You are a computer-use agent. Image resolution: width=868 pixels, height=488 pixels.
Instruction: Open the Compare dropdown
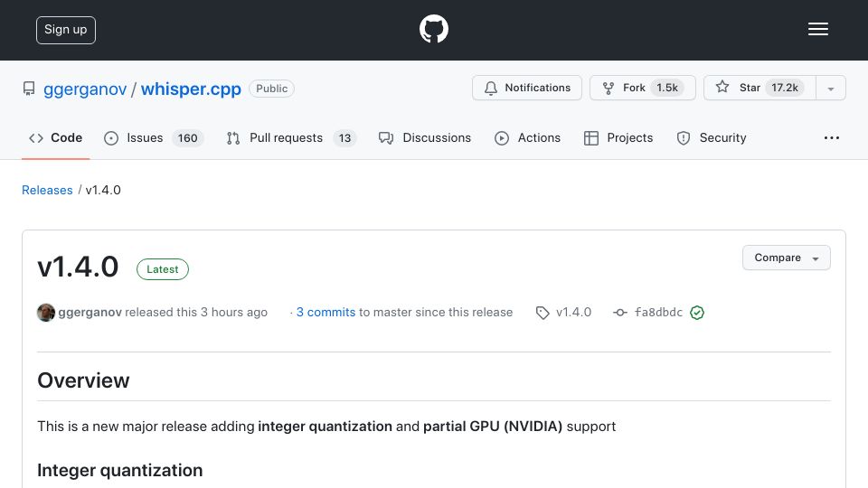point(786,258)
